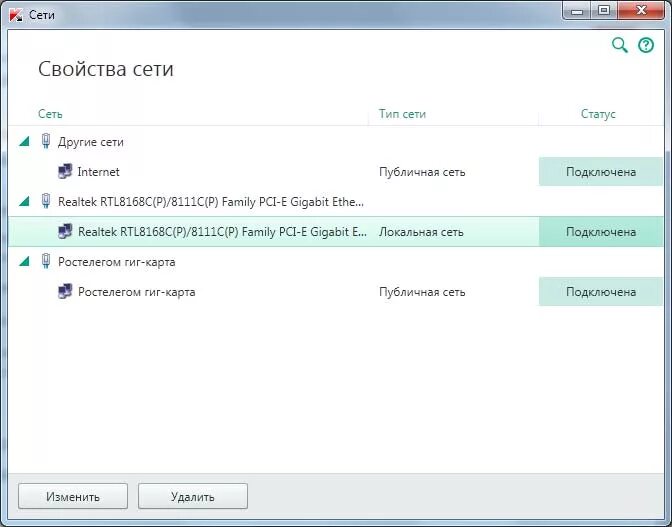Sort by the Сеть column header
The width and height of the screenshot is (672, 527).
tap(50, 114)
